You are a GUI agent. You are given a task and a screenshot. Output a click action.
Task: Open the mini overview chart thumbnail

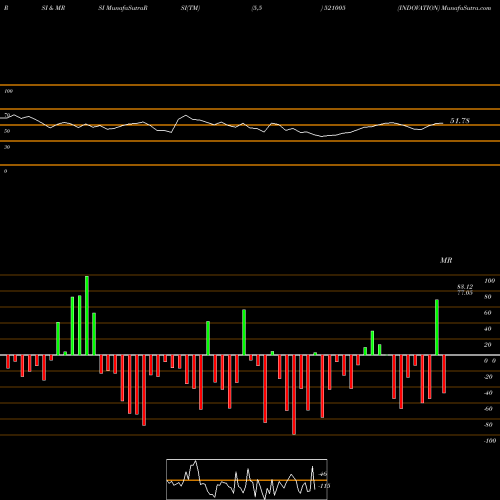point(247,479)
